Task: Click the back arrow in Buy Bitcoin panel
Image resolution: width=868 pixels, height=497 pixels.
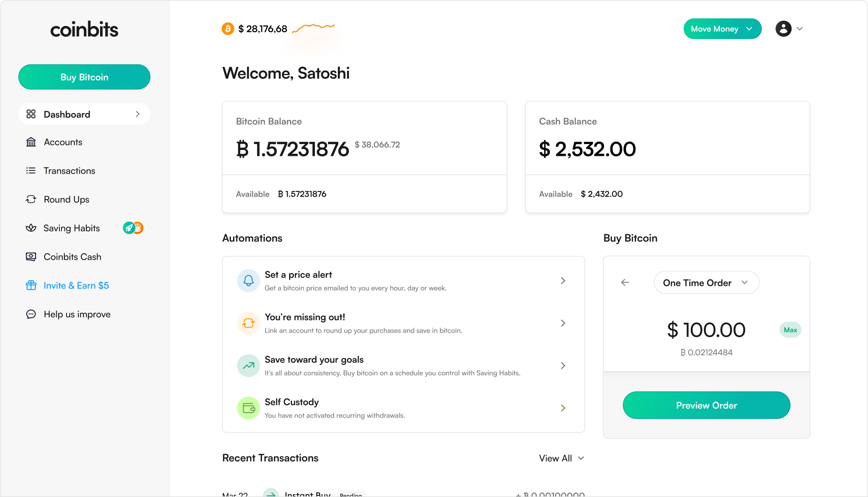Action: pos(625,282)
